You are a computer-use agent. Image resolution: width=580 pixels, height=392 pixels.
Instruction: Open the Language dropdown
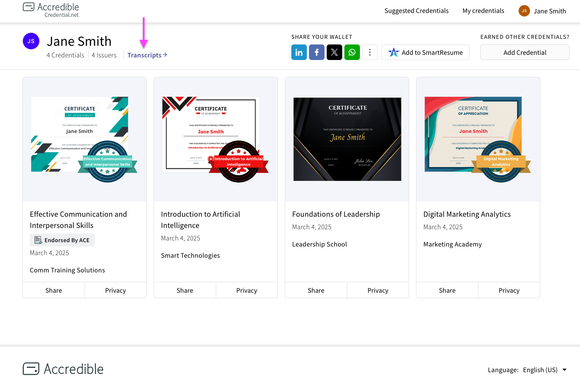pos(545,370)
